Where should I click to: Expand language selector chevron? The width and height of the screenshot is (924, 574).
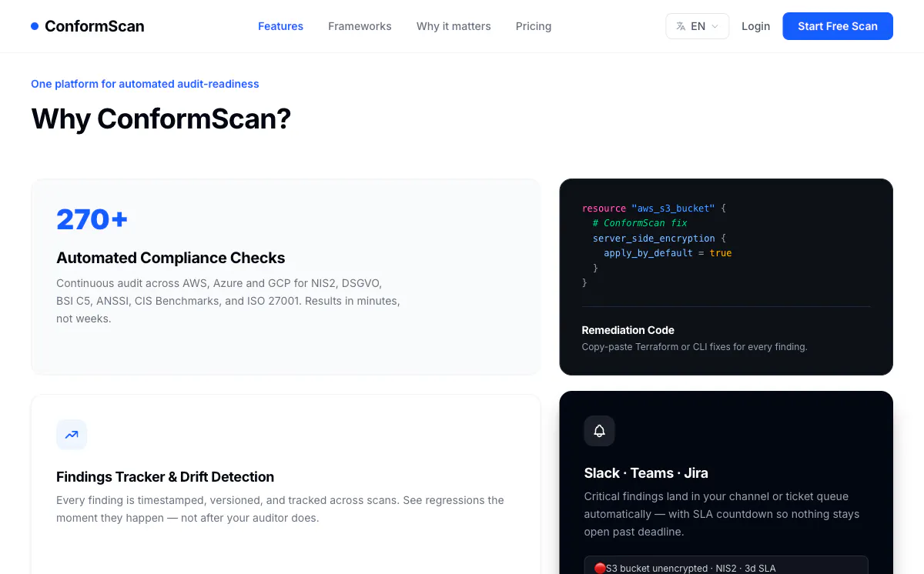pos(715,26)
